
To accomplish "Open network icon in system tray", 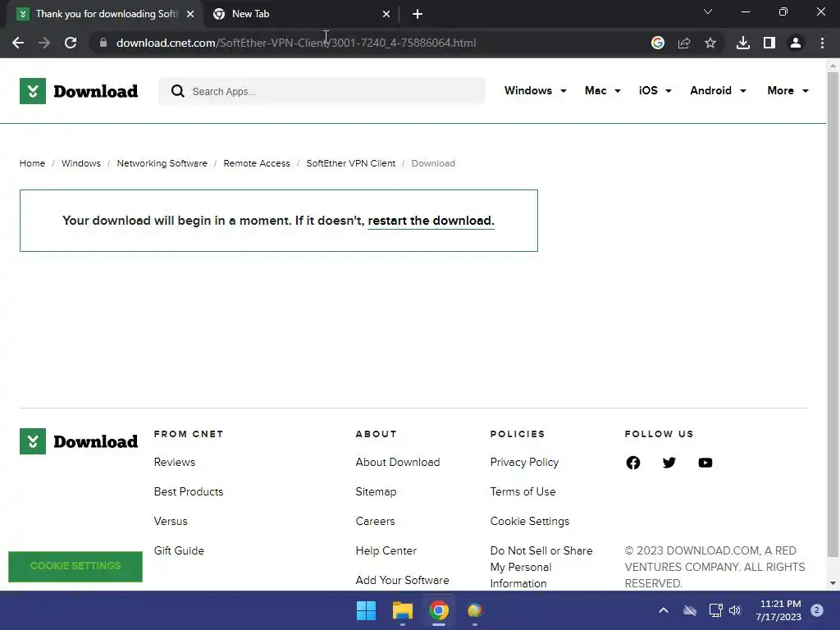I will pos(715,610).
